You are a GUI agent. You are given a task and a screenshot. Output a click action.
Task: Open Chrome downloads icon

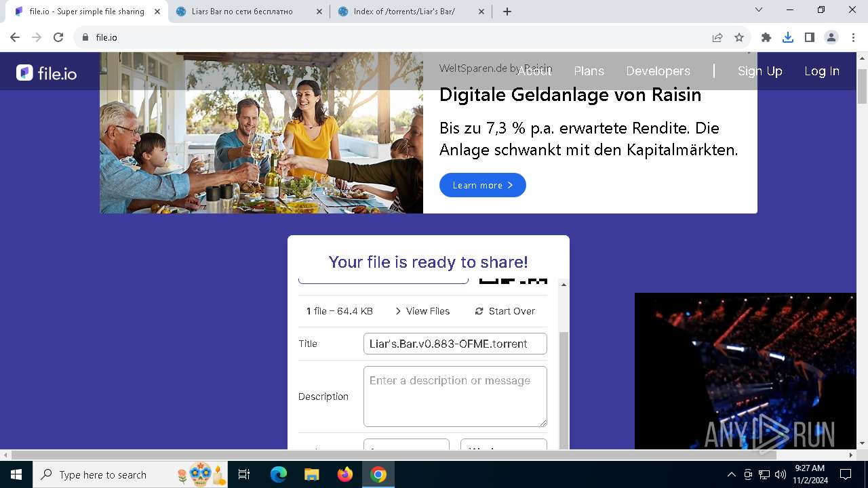click(788, 37)
